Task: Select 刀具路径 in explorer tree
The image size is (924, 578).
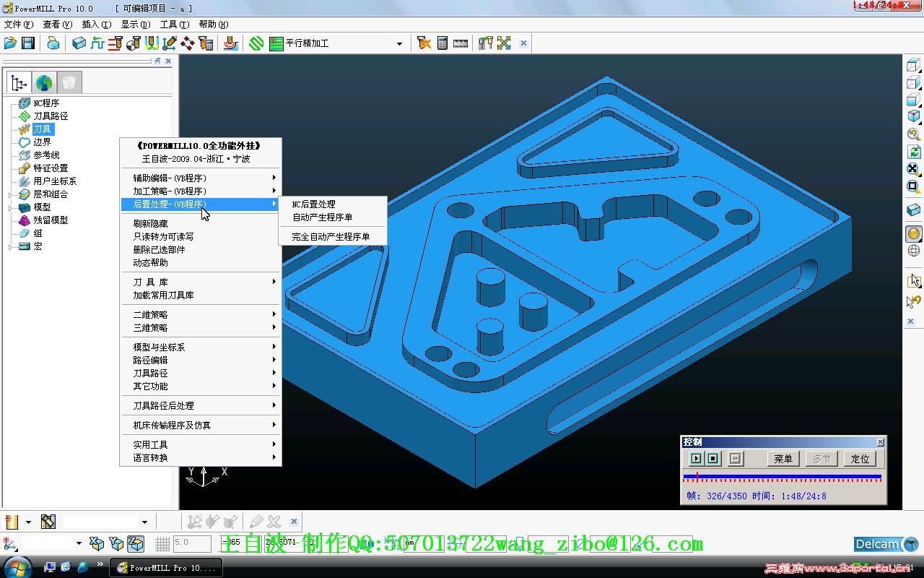Action: click(x=51, y=116)
